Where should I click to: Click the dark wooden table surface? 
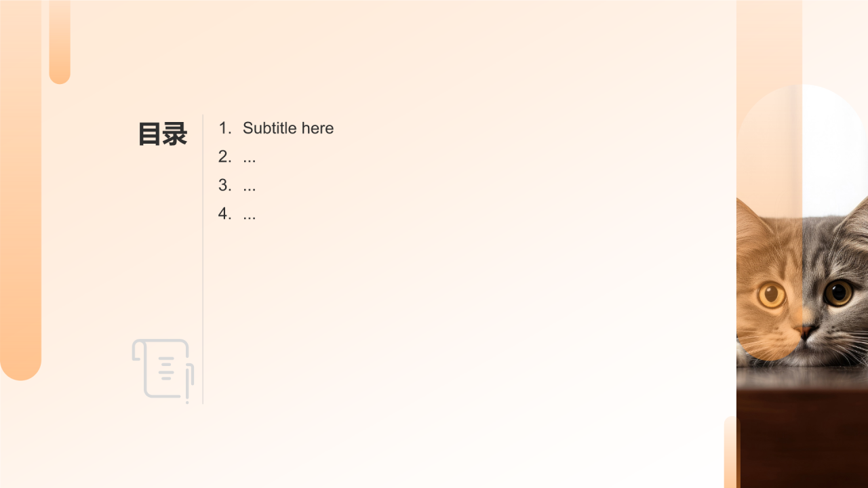pyautogui.click(x=802, y=430)
